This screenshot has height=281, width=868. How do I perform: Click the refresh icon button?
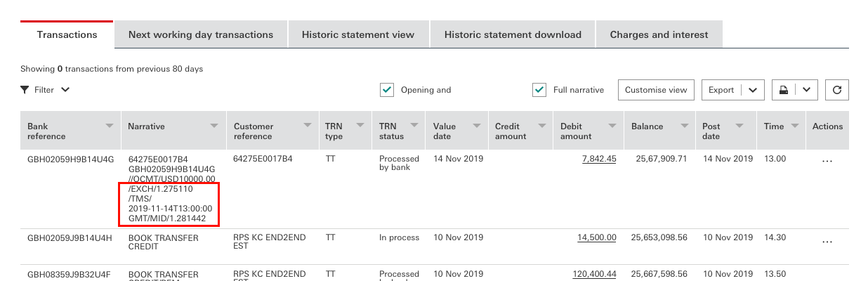(837, 90)
